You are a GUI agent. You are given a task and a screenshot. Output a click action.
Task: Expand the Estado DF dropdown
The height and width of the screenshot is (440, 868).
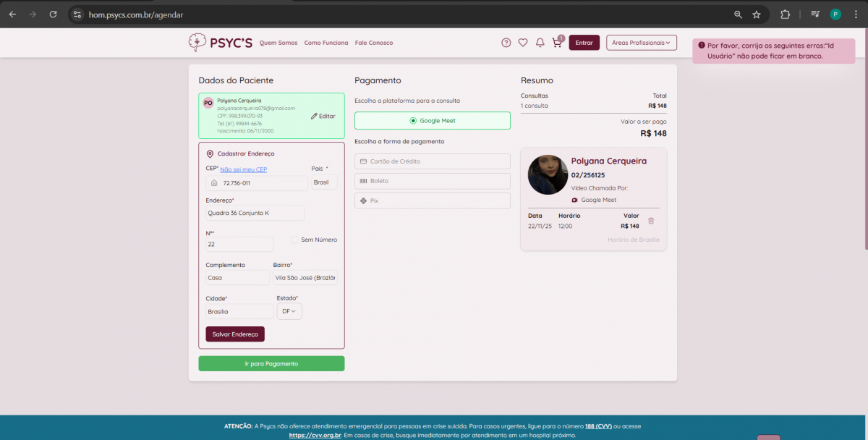[289, 311]
